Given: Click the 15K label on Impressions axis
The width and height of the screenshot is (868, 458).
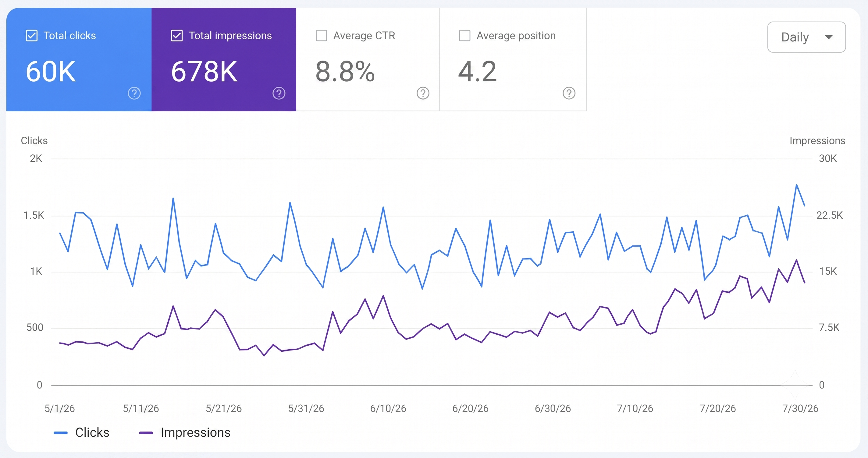Looking at the screenshot, I should click(x=828, y=271).
